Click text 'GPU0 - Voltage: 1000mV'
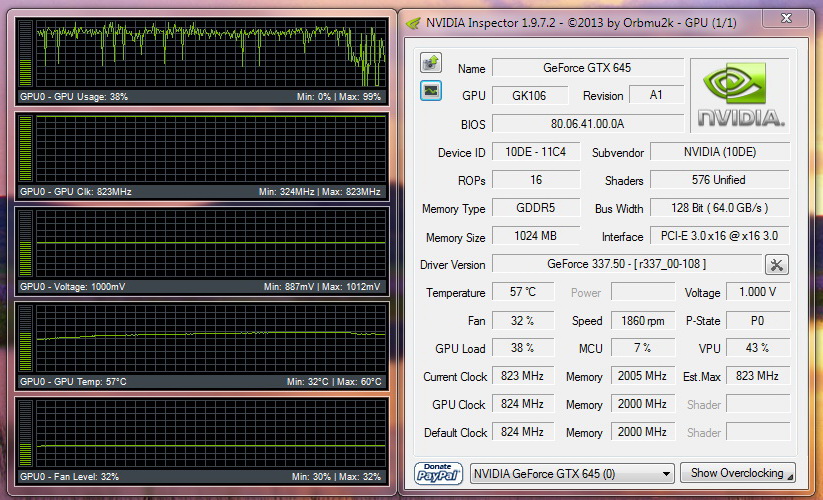 tap(72, 286)
